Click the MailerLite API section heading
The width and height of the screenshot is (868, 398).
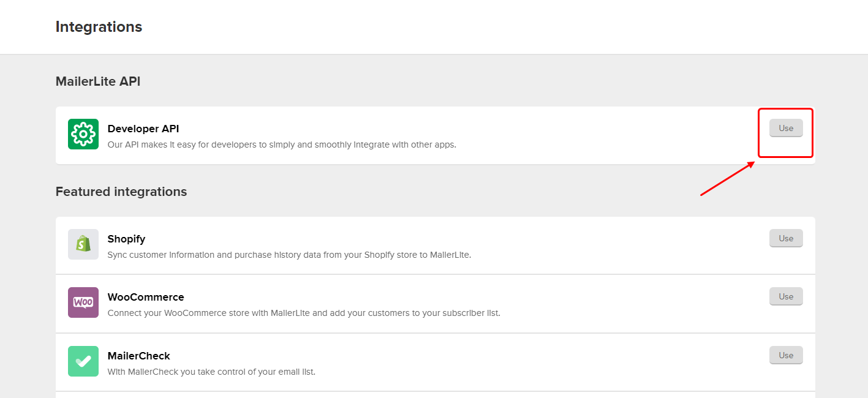(98, 81)
